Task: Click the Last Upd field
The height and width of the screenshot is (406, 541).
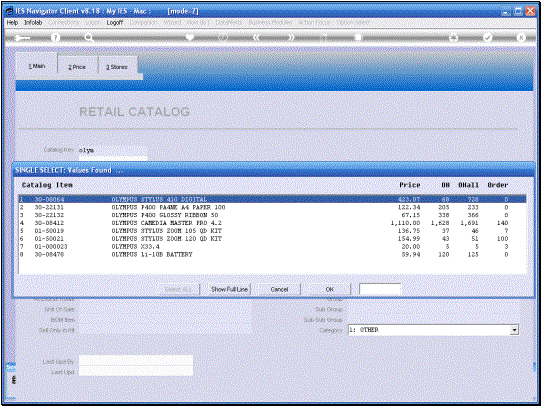Action: point(136,371)
